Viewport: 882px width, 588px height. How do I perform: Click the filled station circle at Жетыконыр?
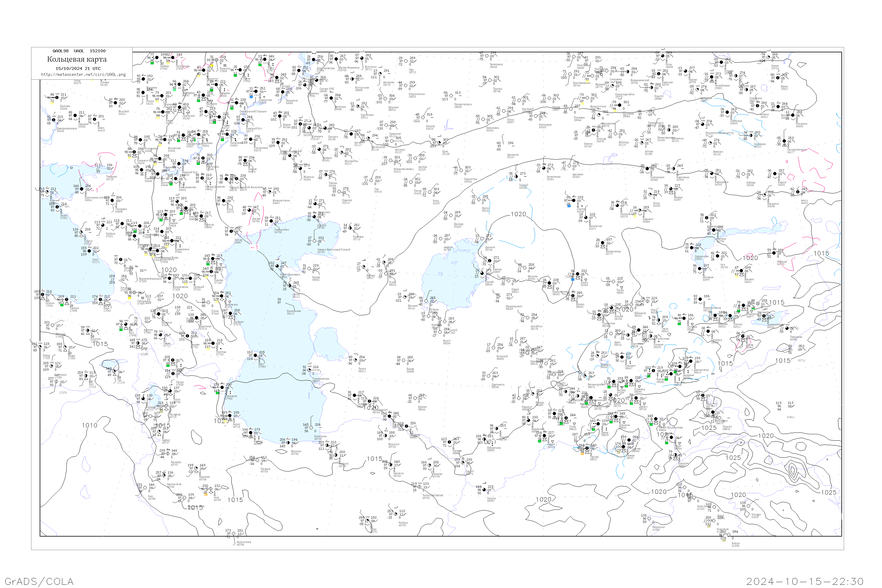coord(603,244)
